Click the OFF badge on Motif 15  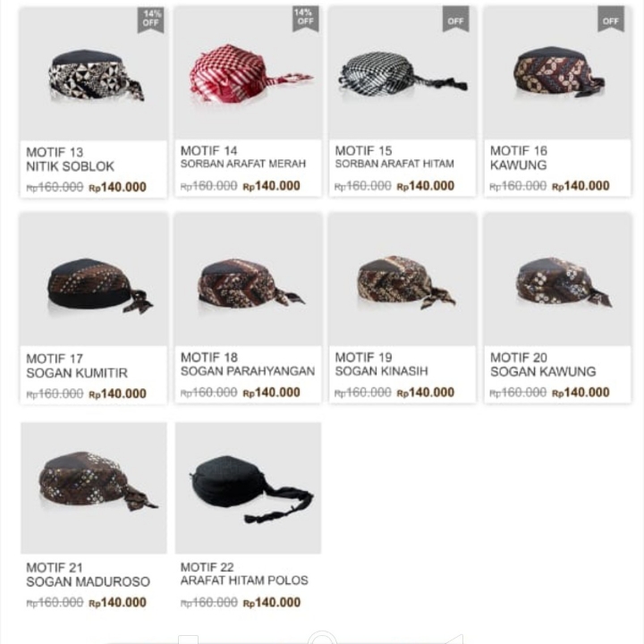[x=456, y=19]
